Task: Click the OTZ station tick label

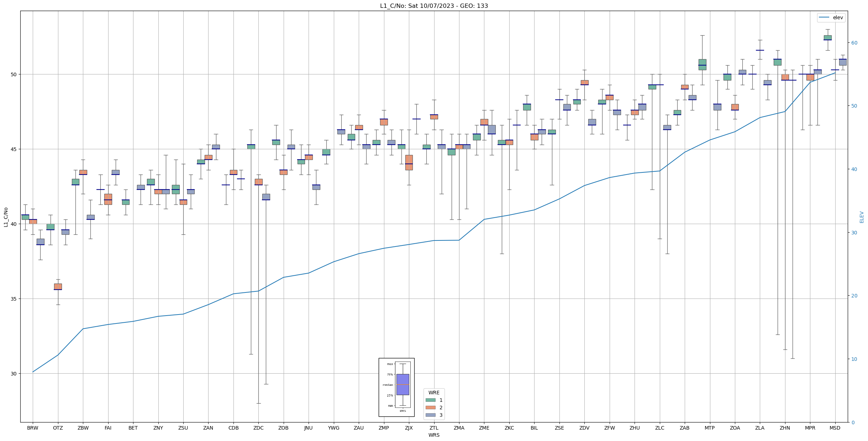Action: [58, 428]
